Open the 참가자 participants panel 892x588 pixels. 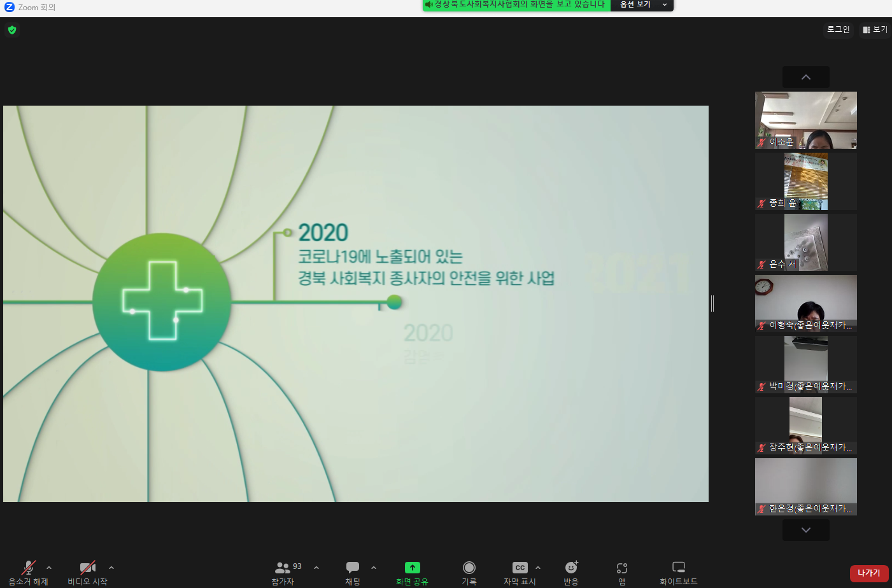(283, 573)
